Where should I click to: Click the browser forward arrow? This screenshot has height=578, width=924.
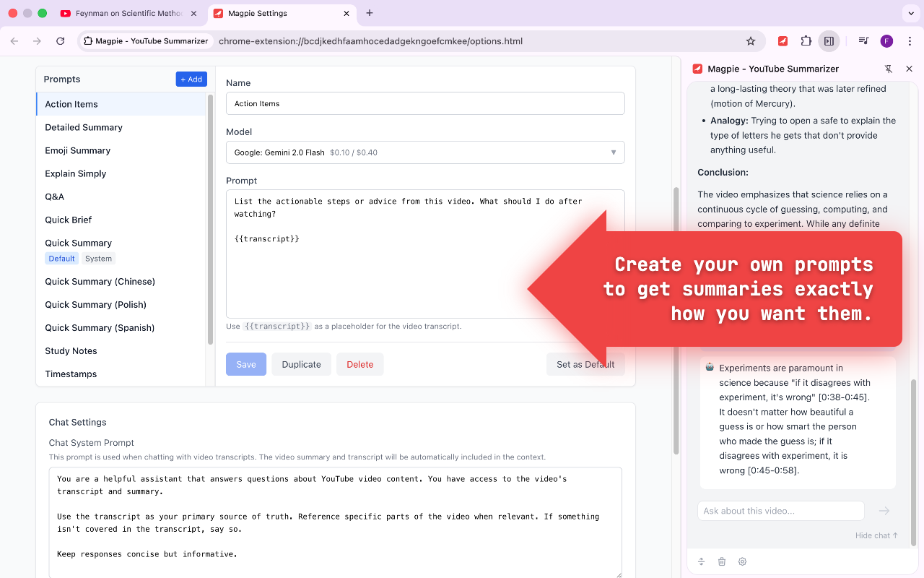pyautogui.click(x=38, y=41)
